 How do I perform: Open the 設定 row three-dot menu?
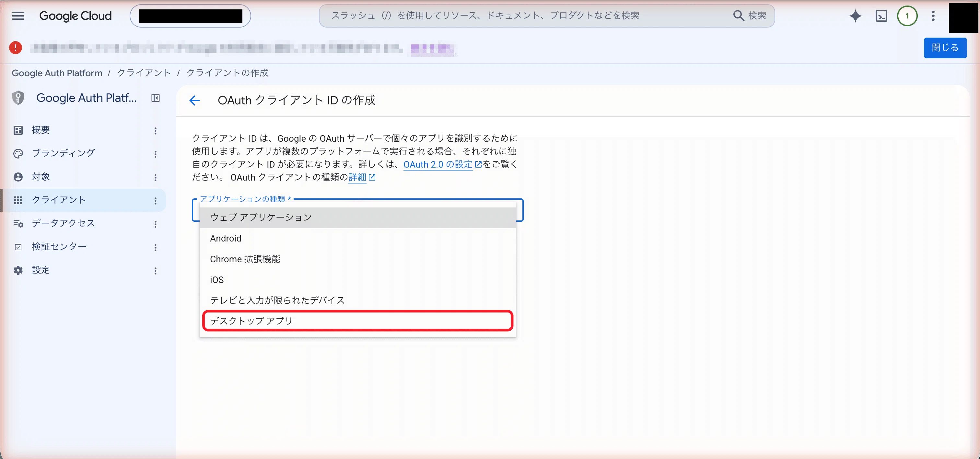pos(155,271)
